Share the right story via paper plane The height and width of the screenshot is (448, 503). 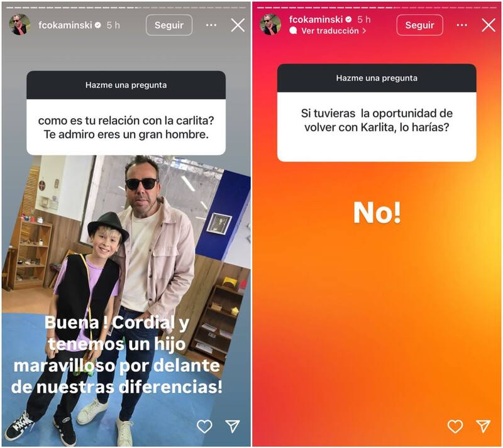[484, 426]
